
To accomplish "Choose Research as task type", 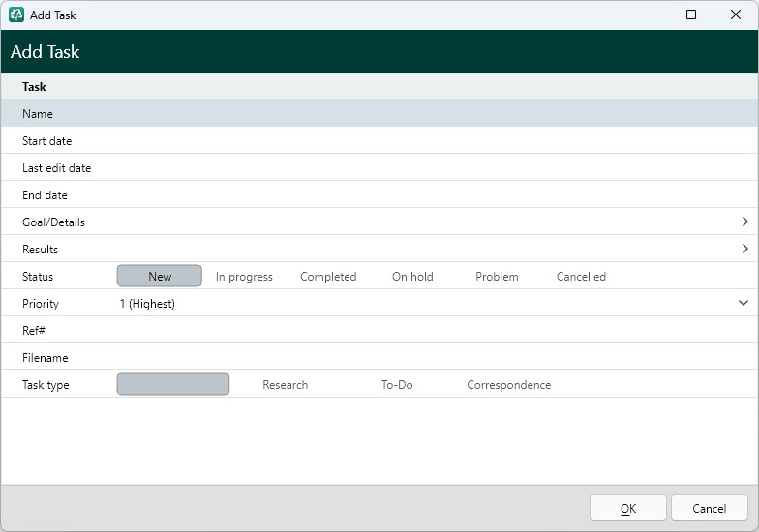I will click(x=285, y=385).
